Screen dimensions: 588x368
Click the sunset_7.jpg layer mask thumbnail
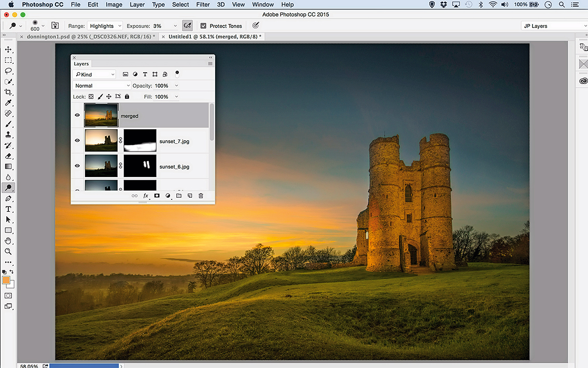pyautogui.click(x=140, y=141)
